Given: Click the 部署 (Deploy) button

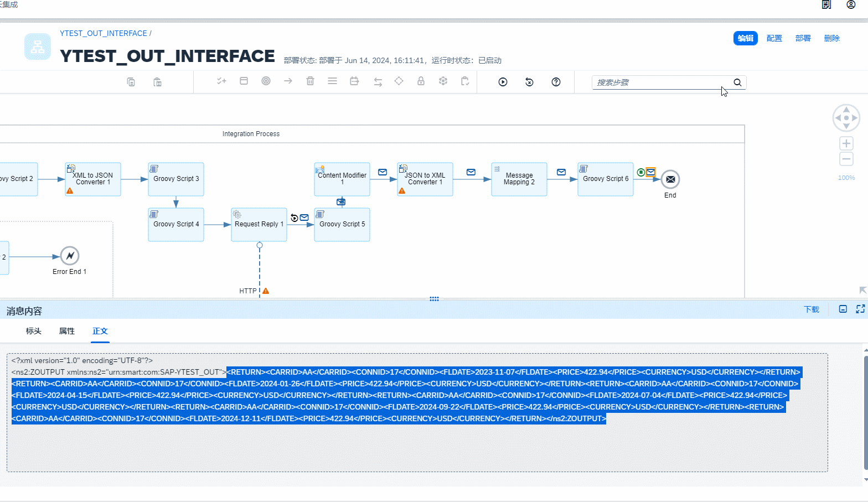Looking at the screenshot, I should 803,38.
